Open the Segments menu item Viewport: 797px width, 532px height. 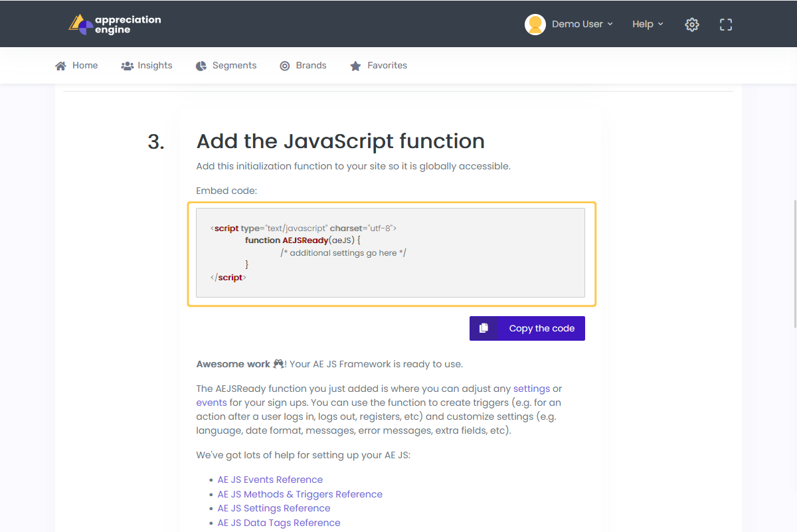click(x=226, y=65)
